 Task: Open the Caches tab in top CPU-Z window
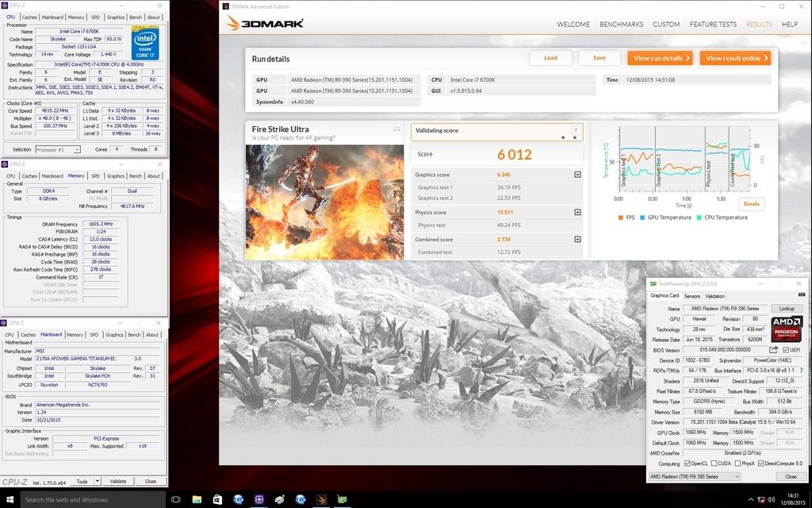pos(29,17)
